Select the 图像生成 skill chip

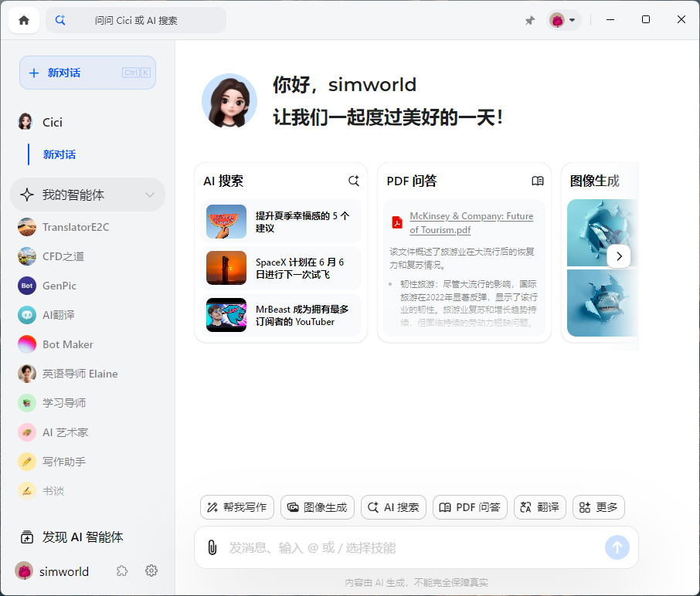[x=318, y=507]
